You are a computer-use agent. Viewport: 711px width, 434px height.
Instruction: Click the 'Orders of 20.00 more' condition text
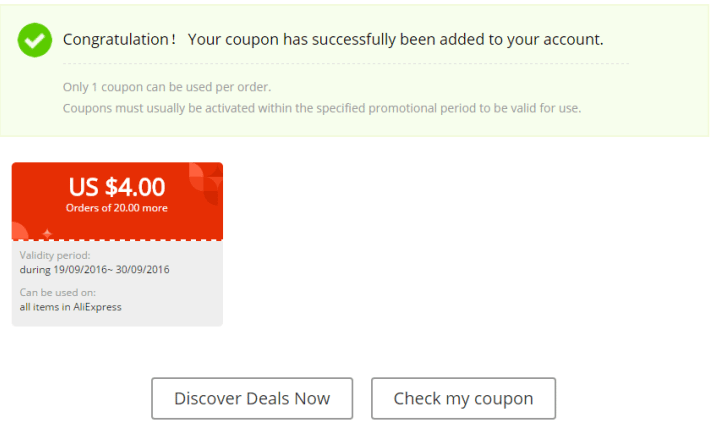click(117, 208)
